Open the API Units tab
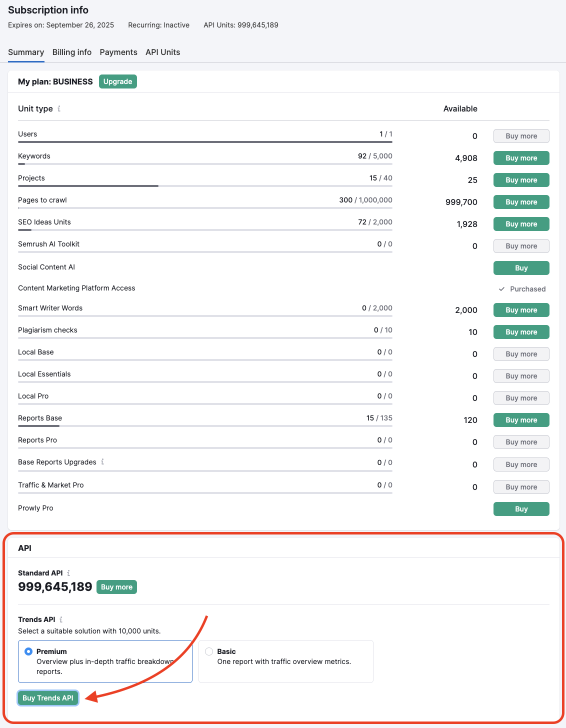566x728 pixels. click(x=162, y=52)
